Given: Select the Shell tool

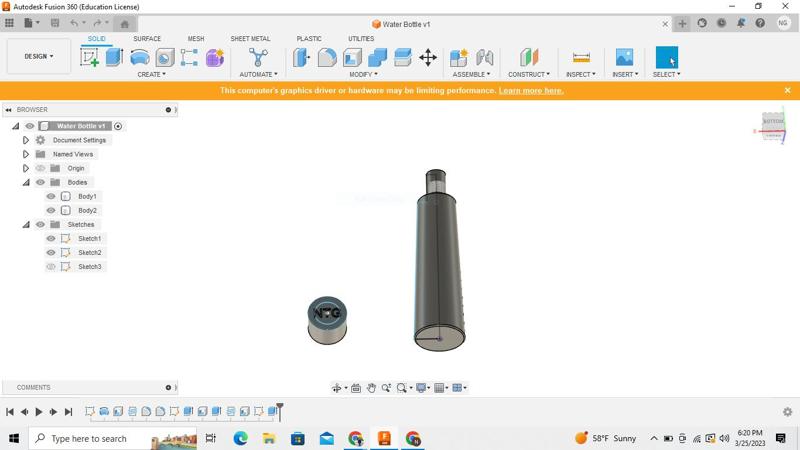Looking at the screenshot, I should (x=352, y=57).
